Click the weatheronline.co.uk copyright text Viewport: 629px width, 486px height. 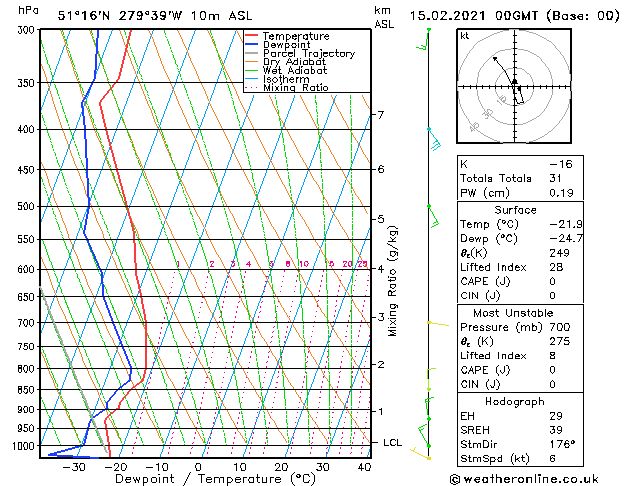pos(524,479)
